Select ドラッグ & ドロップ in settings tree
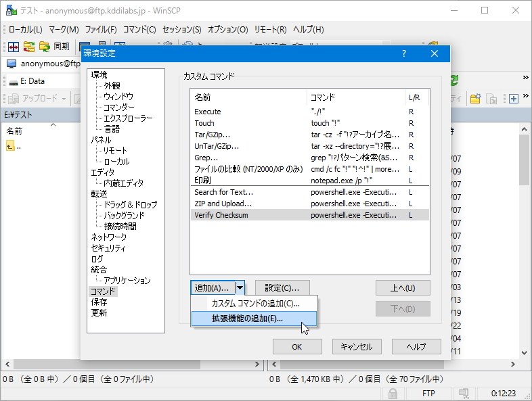This screenshot has height=401, width=532. click(x=130, y=204)
